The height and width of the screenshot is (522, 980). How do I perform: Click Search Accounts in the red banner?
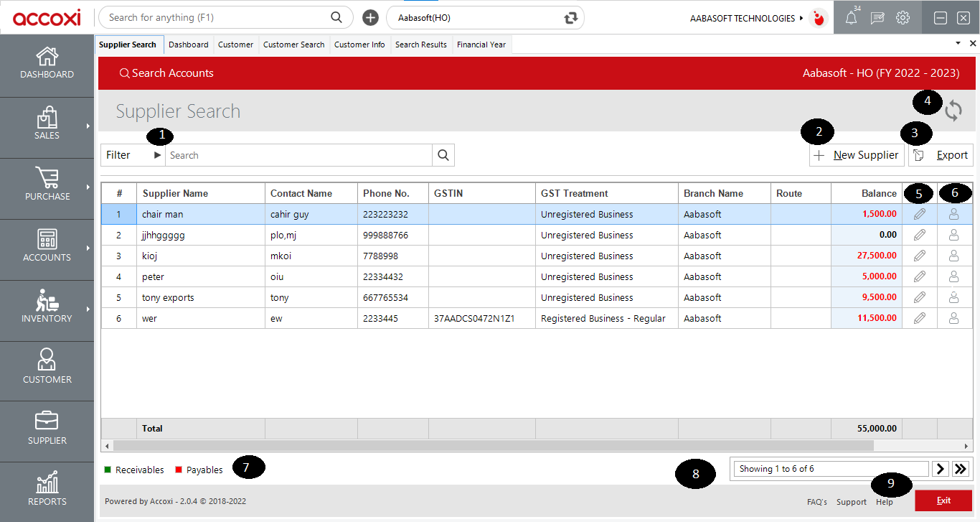[x=166, y=73]
